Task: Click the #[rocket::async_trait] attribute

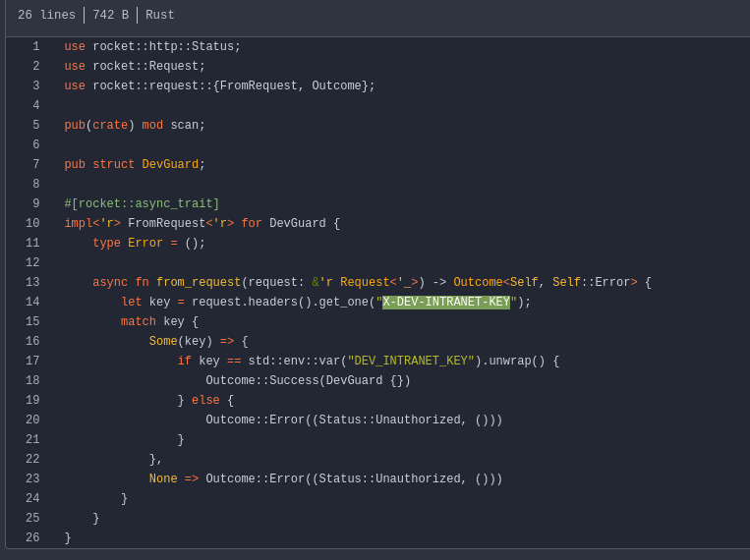Action: [x=142, y=204]
